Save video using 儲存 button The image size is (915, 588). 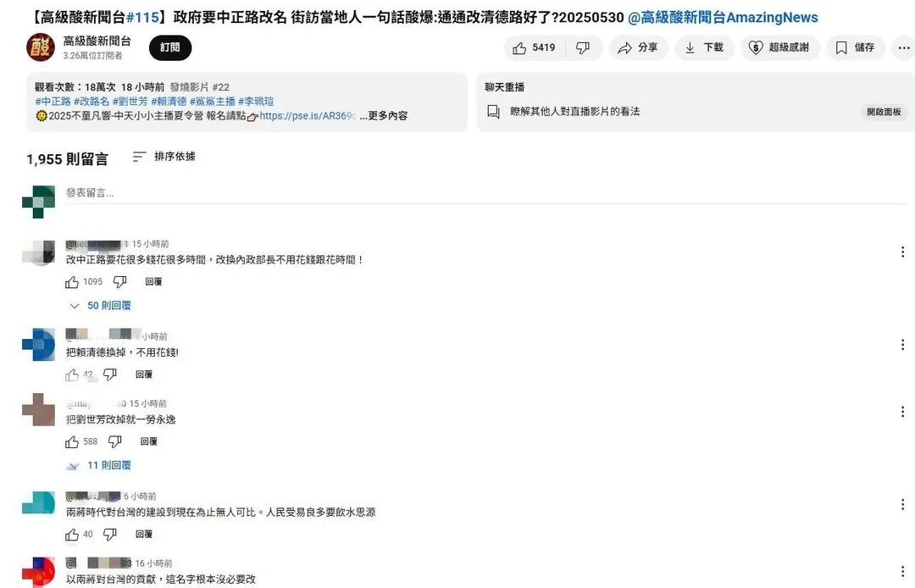point(855,47)
